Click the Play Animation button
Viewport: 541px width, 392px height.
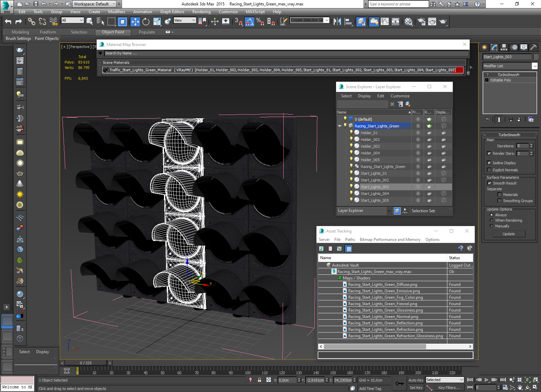click(487, 380)
